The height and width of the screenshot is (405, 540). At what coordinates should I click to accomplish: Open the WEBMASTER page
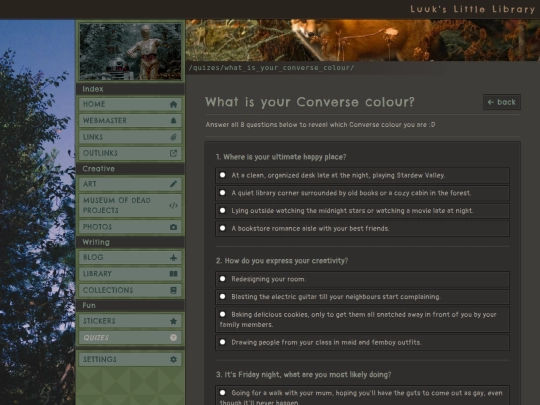tap(130, 121)
